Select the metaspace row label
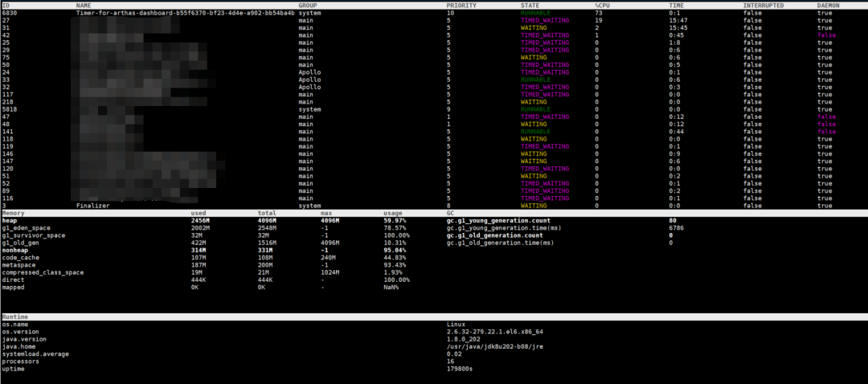This screenshot has height=384, width=868. tap(18, 265)
